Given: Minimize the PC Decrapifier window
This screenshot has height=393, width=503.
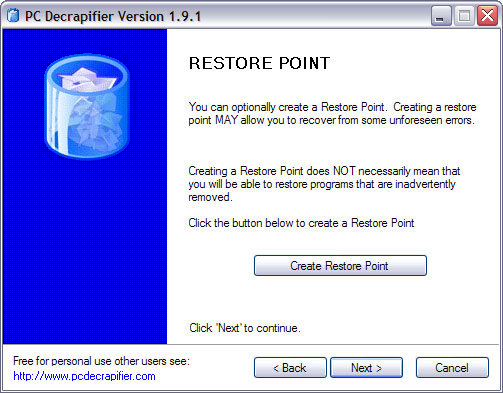Looking at the screenshot, I should [x=441, y=16].
